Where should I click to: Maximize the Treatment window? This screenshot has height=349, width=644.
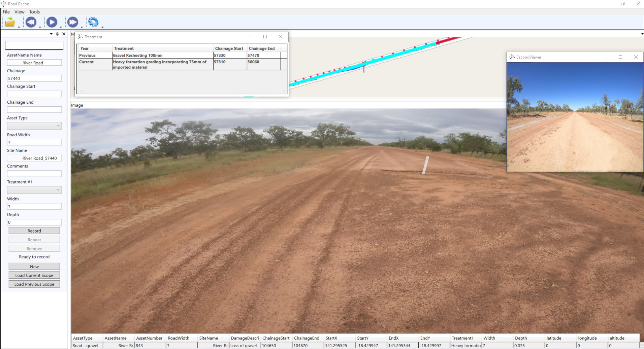[x=265, y=37]
